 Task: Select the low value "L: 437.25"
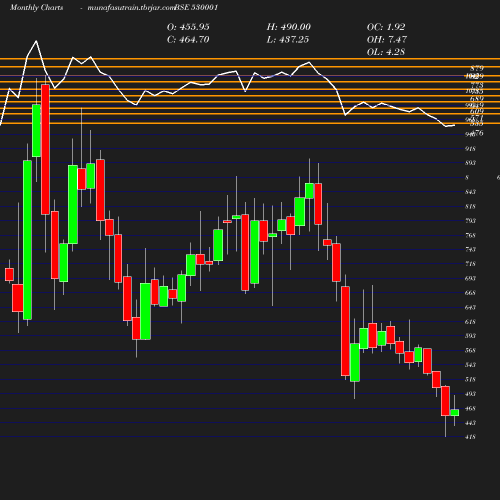[288, 40]
